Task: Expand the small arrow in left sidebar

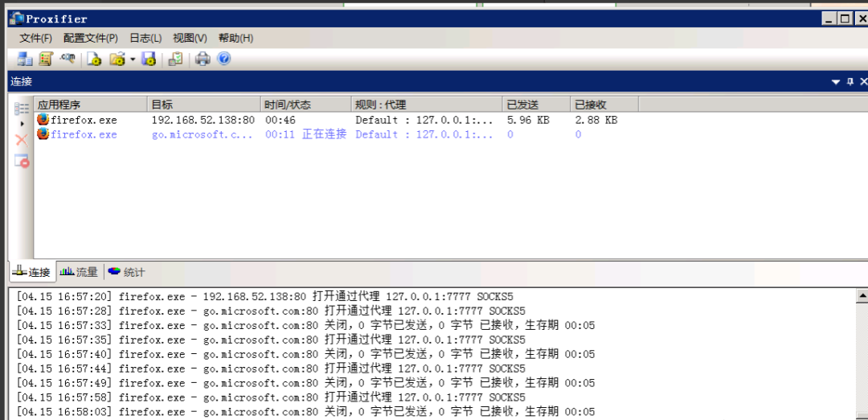Action: [22, 124]
